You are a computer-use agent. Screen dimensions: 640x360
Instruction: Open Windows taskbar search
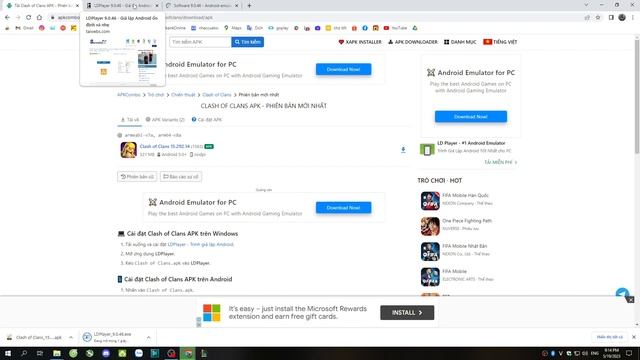24,353
